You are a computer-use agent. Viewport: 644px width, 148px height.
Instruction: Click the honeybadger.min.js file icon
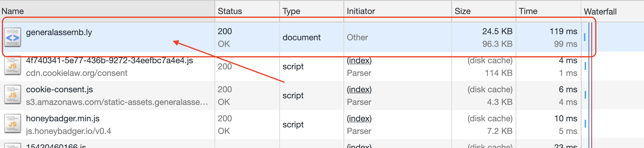[x=12, y=124]
